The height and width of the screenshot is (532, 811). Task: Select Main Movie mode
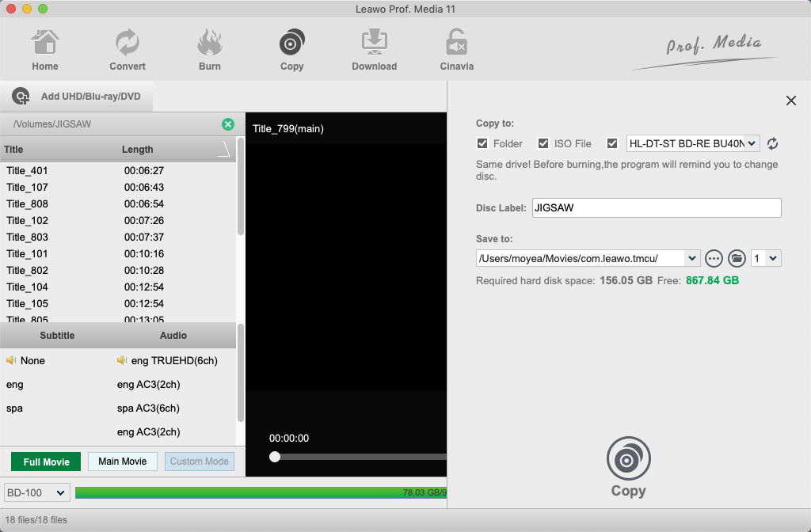point(123,462)
